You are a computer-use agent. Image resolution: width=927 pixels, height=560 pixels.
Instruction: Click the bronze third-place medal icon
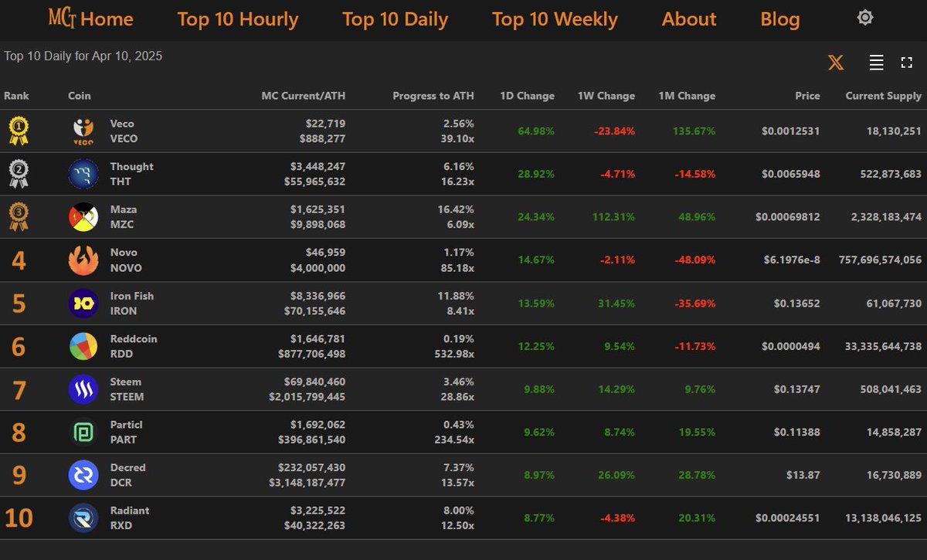click(19, 217)
